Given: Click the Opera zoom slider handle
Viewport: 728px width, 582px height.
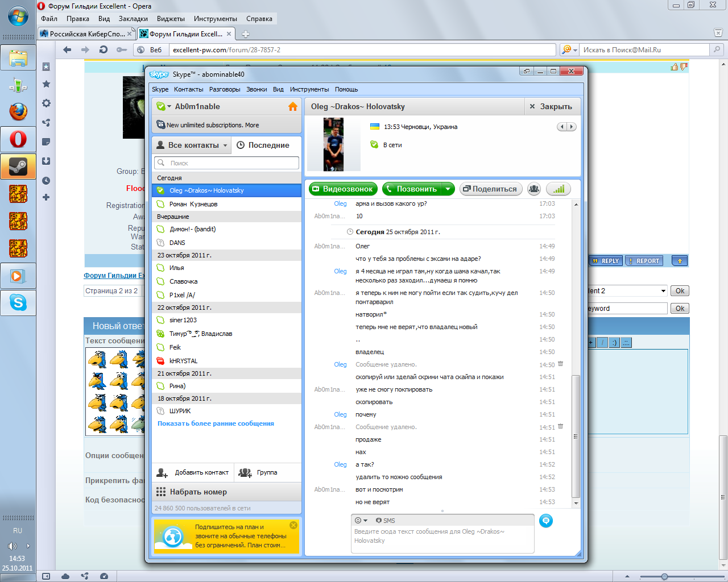Looking at the screenshot, I should pyautogui.click(x=664, y=577).
